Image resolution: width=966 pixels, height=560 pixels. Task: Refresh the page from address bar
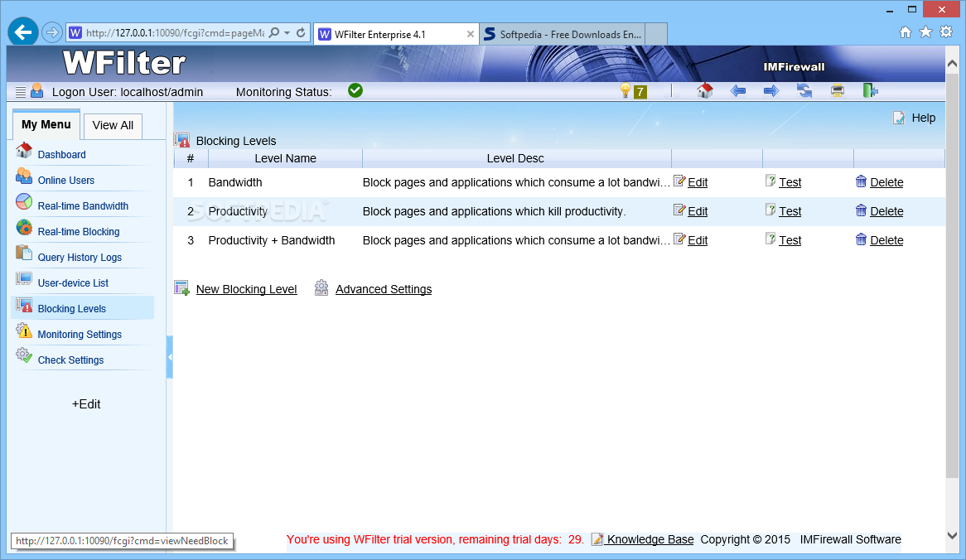point(301,32)
